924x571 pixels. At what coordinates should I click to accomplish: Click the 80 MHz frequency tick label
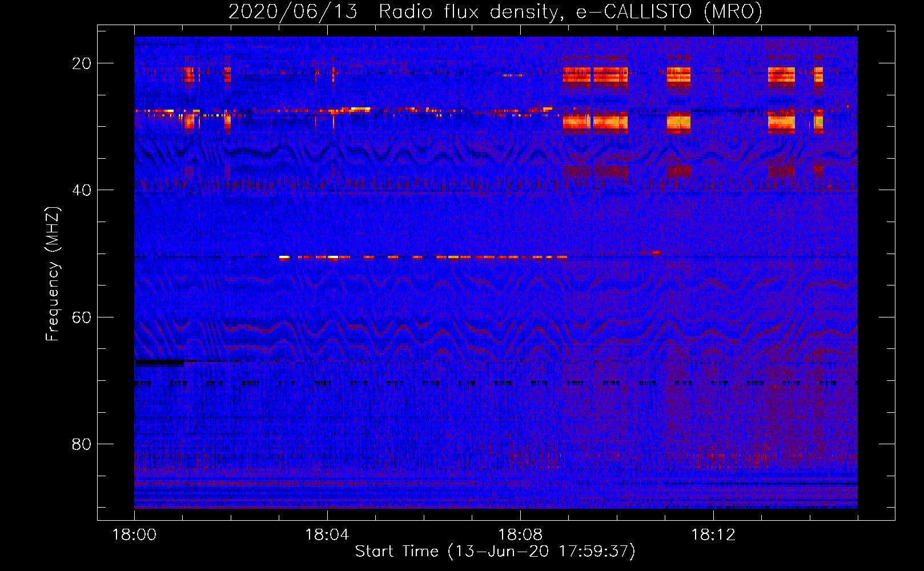pyautogui.click(x=82, y=444)
